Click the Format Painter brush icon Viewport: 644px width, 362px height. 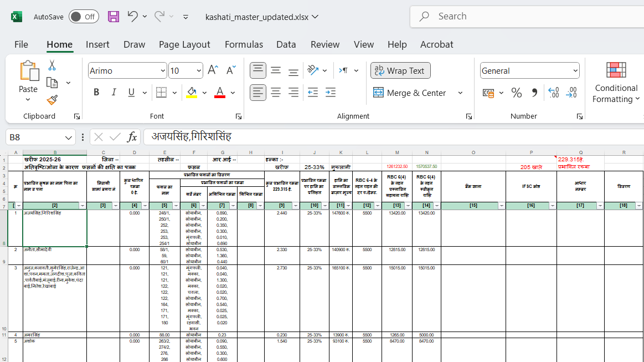(52, 100)
